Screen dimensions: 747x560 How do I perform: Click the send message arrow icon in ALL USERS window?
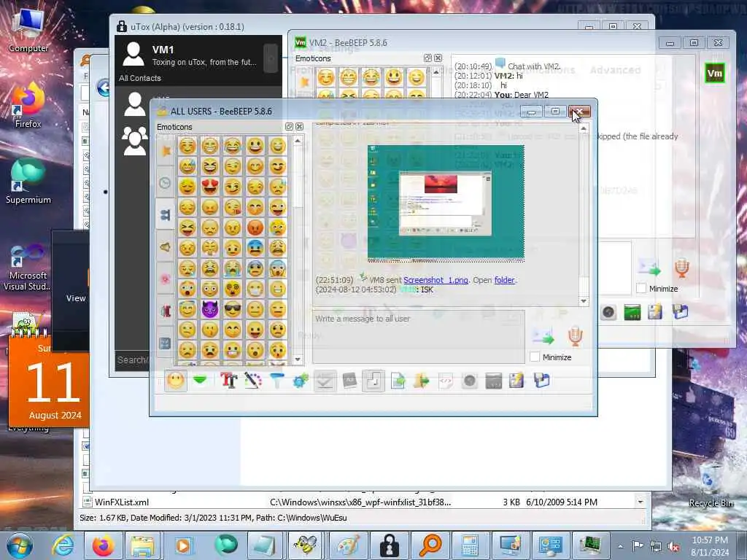pyautogui.click(x=543, y=336)
